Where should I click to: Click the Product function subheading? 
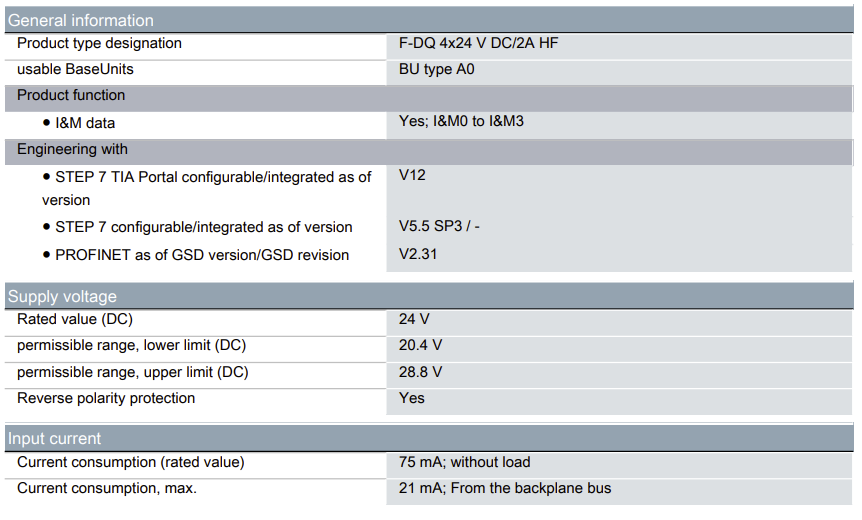pyautogui.click(x=71, y=96)
